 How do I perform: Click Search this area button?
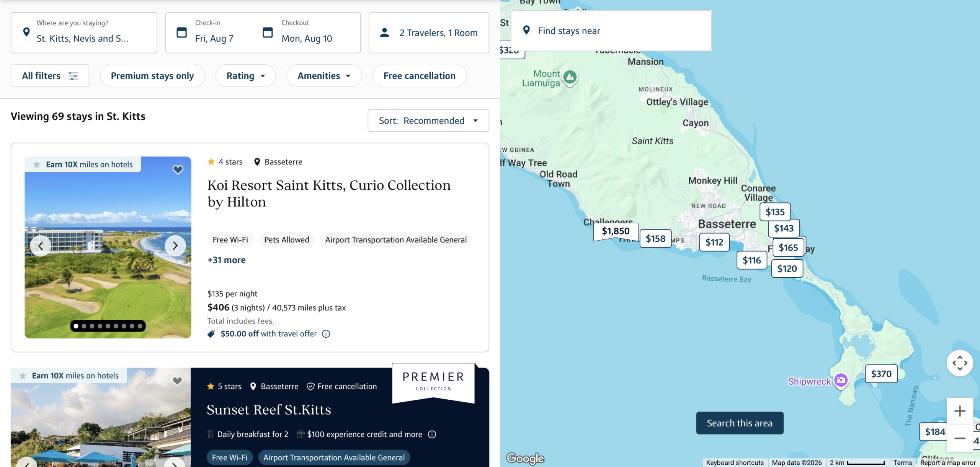click(740, 423)
